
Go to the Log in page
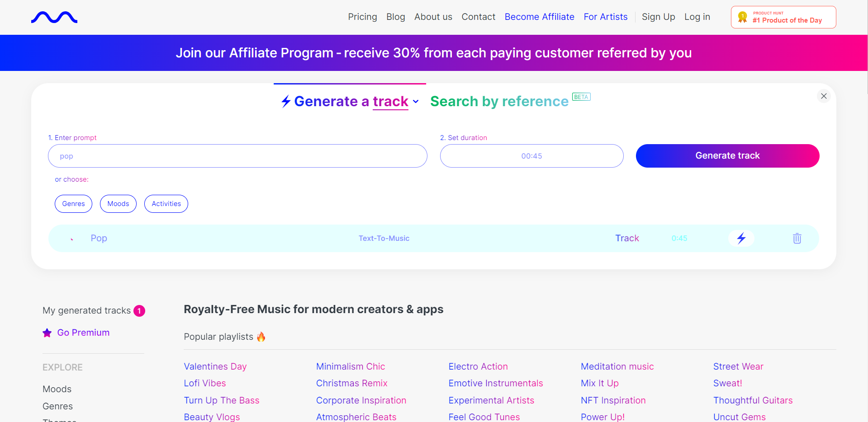[697, 17]
